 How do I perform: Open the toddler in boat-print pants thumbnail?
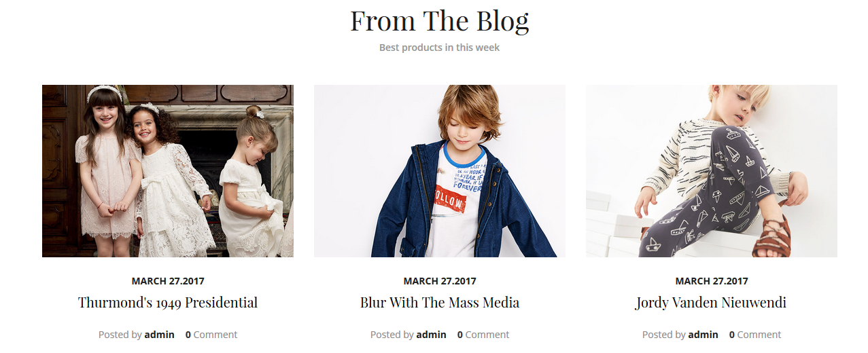coord(712,171)
